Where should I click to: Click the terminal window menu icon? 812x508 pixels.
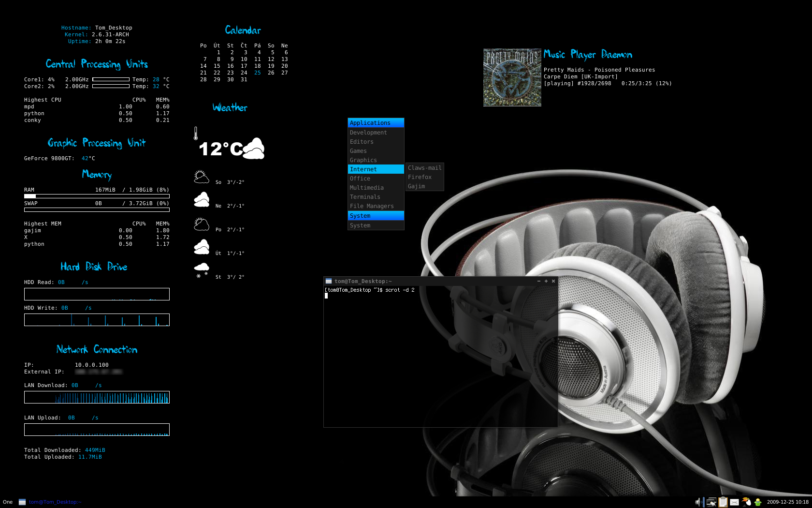pyautogui.click(x=329, y=281)
